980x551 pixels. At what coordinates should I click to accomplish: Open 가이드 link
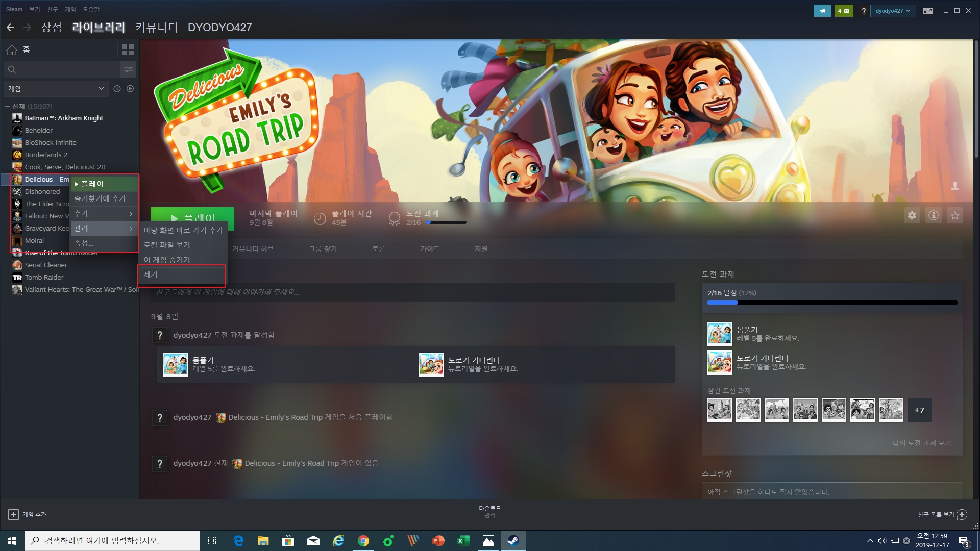(x=430, y=248)
